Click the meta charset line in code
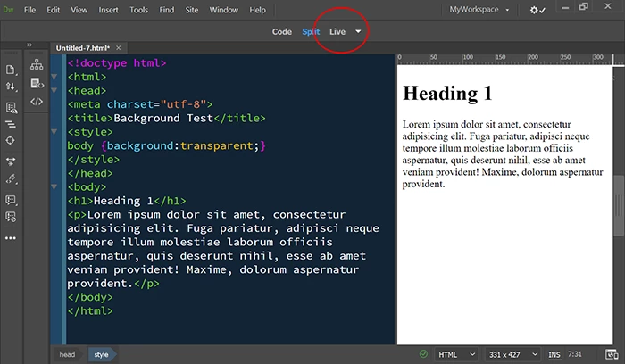 tap(140, 104)
